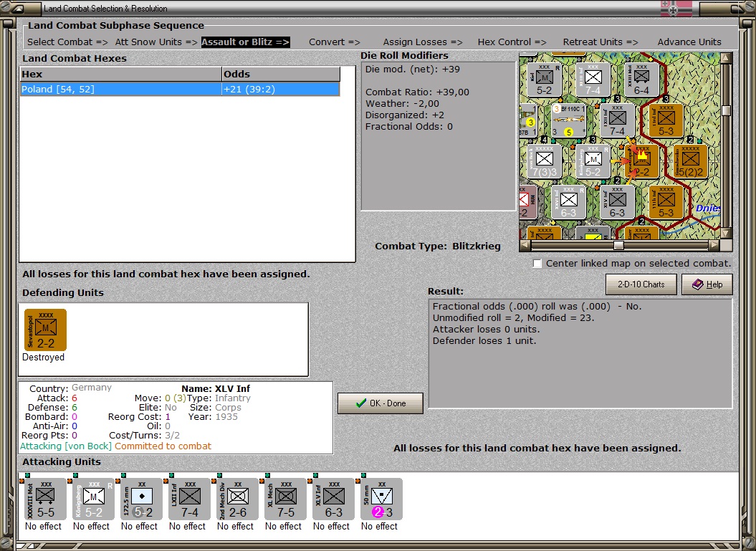Viewport: 756px width, 551px height.
Task: Click Soviet 5-3 infantry north of combat hex
Action: pos(666,120)
